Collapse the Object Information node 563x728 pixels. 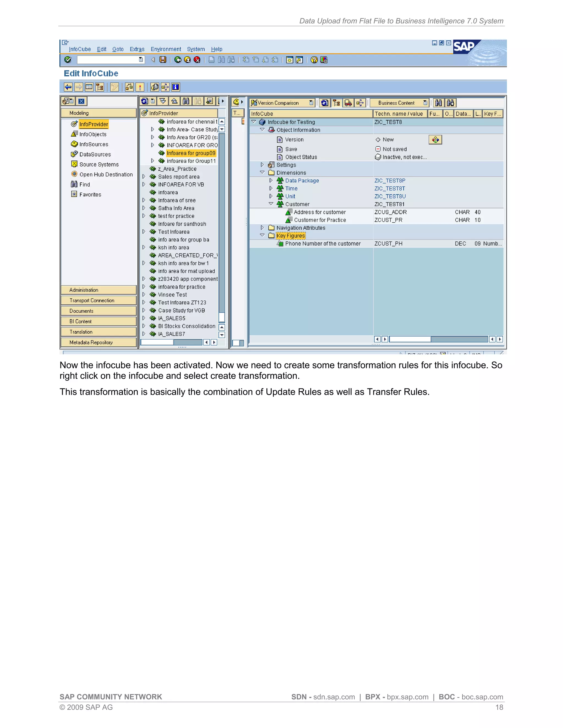[x=262, y=130]
